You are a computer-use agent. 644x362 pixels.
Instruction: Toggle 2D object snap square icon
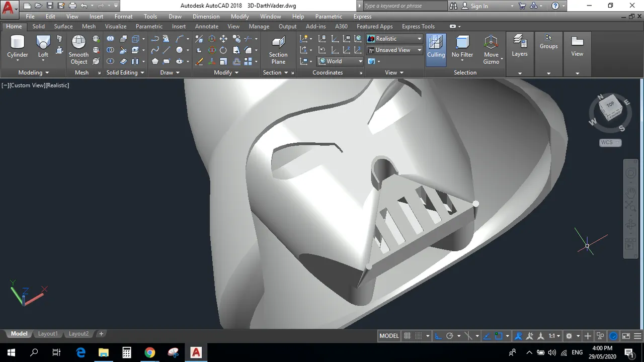pos(499,336)
